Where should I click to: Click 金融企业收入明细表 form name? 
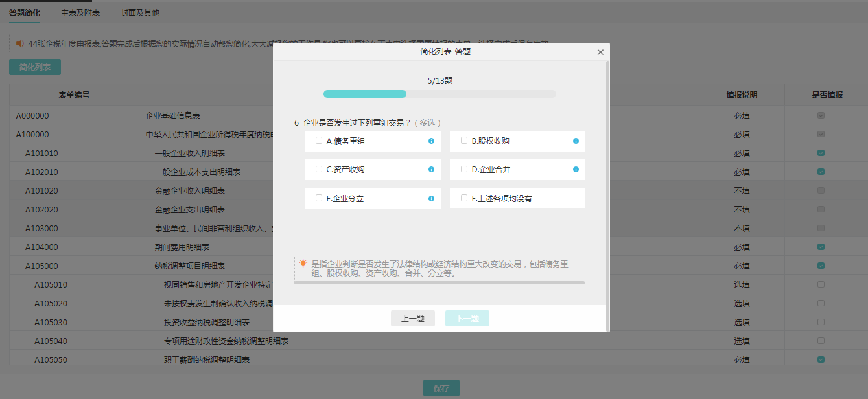[190, 190]
